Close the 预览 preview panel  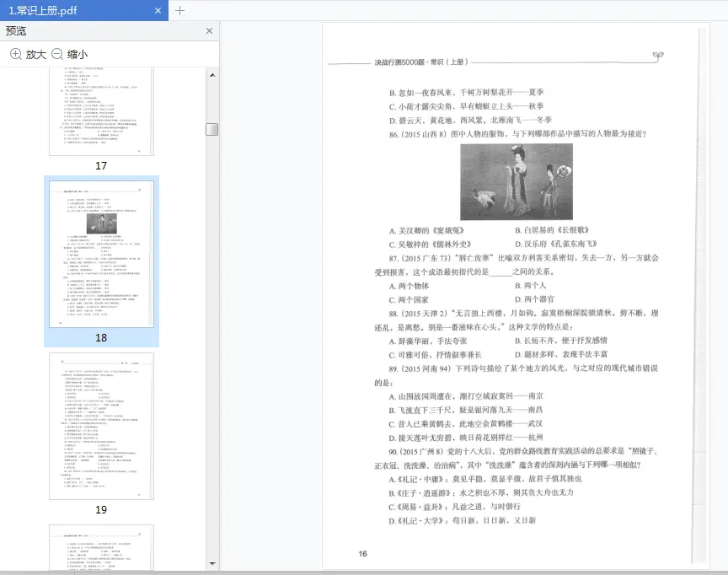[x=210, y=30]
